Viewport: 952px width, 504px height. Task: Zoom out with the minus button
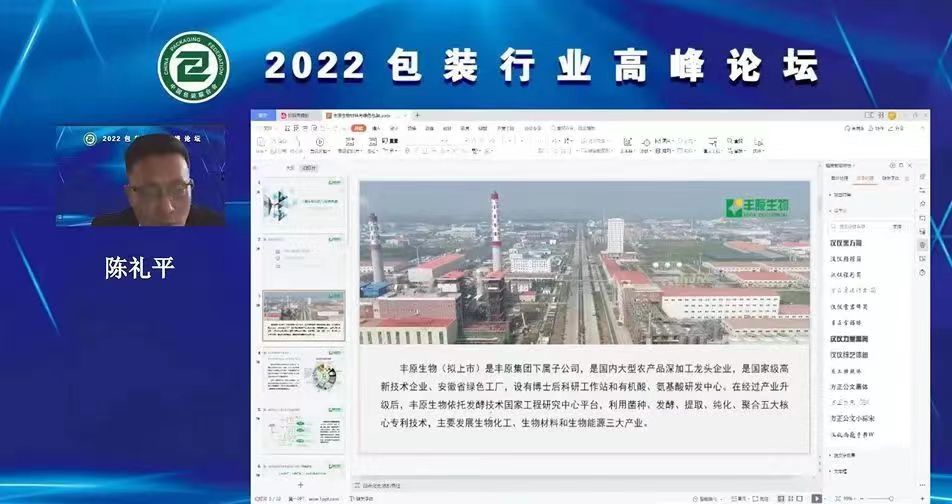pos(862,499)
